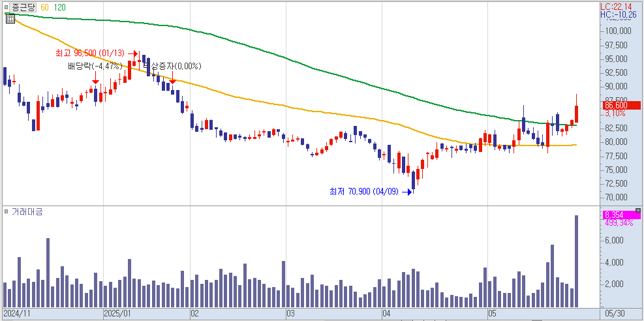
Task: Click the 03 month axis label
Action: [x=291, y=314]
